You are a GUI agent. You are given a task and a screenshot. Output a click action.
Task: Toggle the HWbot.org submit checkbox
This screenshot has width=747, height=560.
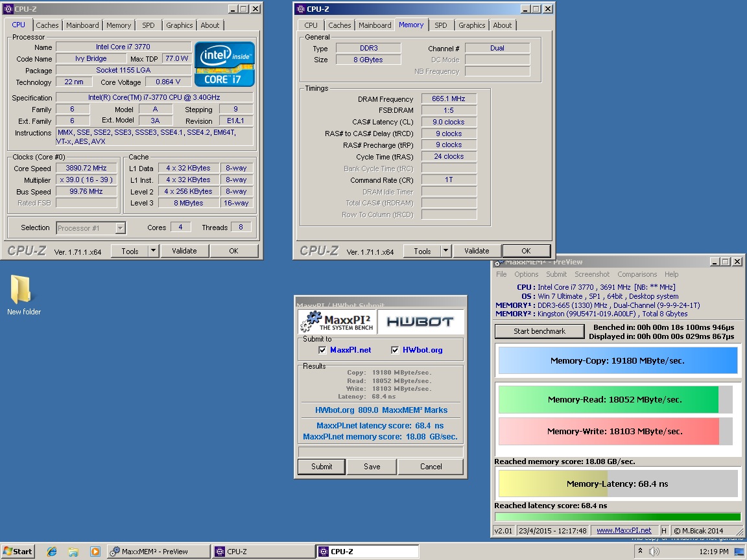click(395, 350)
